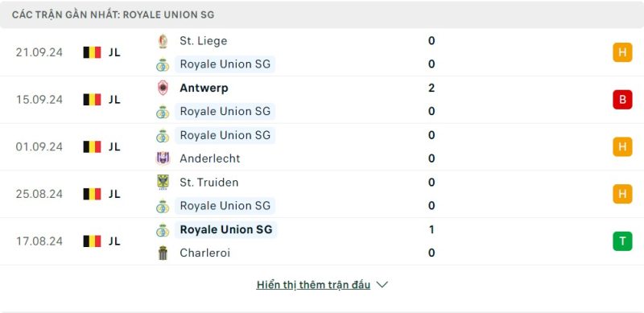Click the Charleroi striped crest icon
The width and height of the screenshot is (644, 313).
point(163,253)
